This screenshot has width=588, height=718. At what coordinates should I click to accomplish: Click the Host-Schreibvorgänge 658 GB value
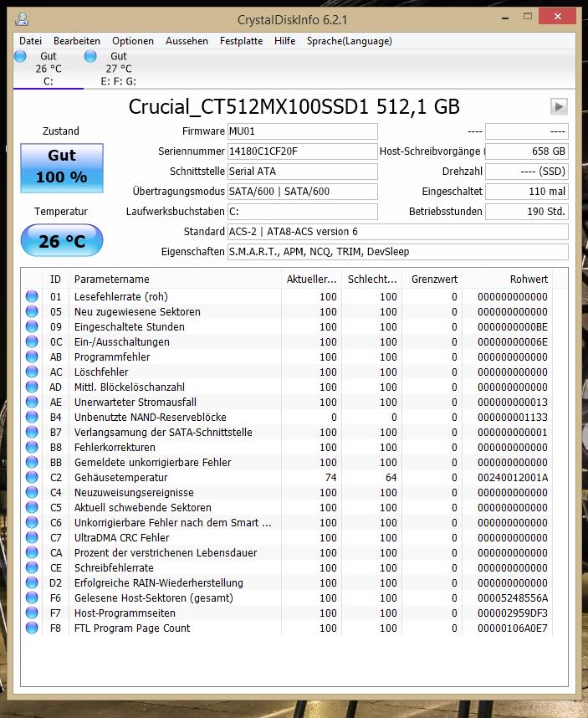(x=527, y=151)
